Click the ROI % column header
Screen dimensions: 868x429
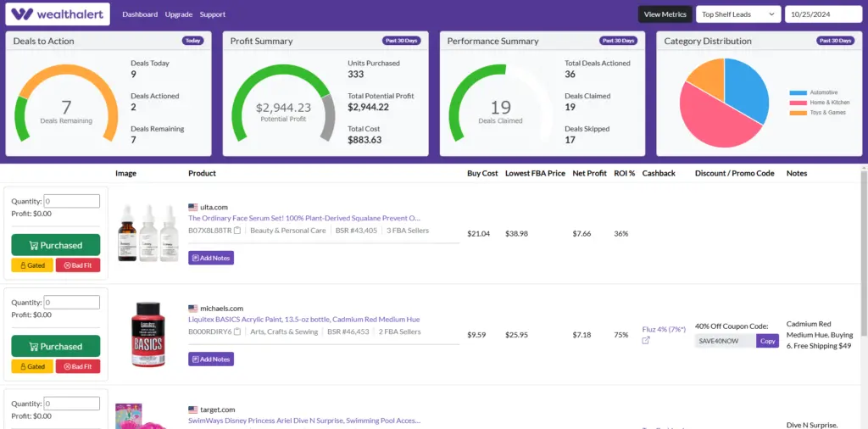(625, 173)
